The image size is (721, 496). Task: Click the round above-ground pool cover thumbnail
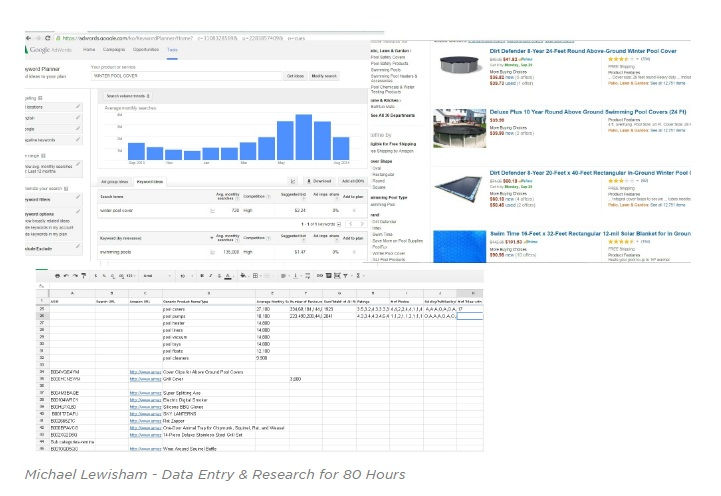pyautogui.click(x=460, y=66)
